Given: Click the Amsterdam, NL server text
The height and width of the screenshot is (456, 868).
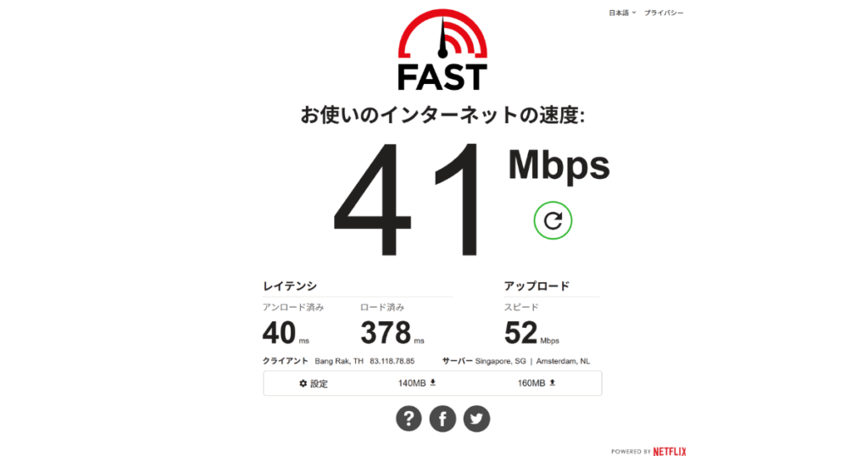Looking at the screenshot, I should 563,361.
